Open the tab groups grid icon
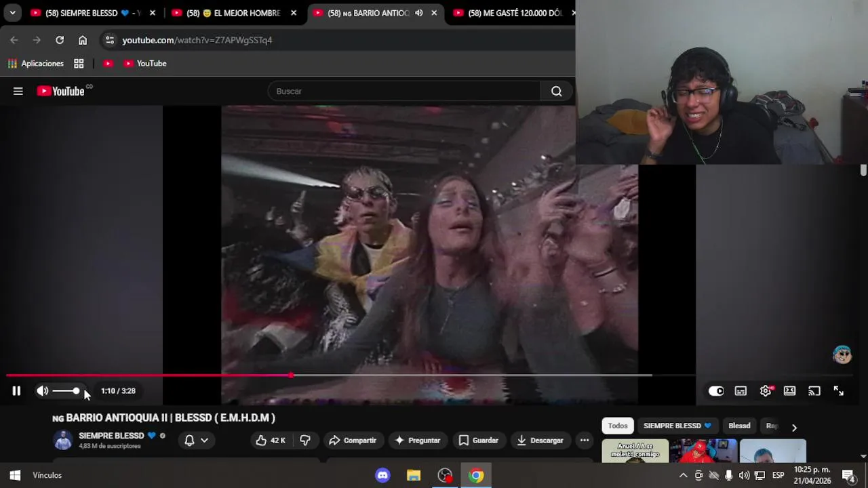 [79, 63]
